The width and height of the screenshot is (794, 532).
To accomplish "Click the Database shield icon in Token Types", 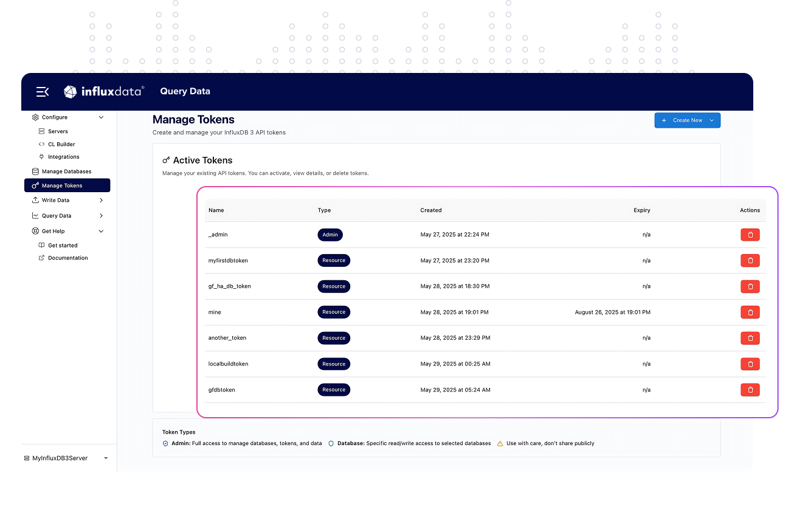I will point(331,444).
